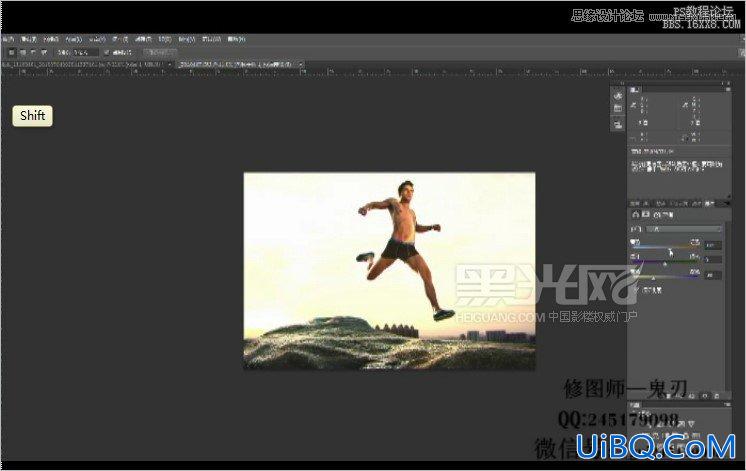746x471 pixels.
Task: Open the middle collapsed panel icon in dock
Action: (618, 109)
